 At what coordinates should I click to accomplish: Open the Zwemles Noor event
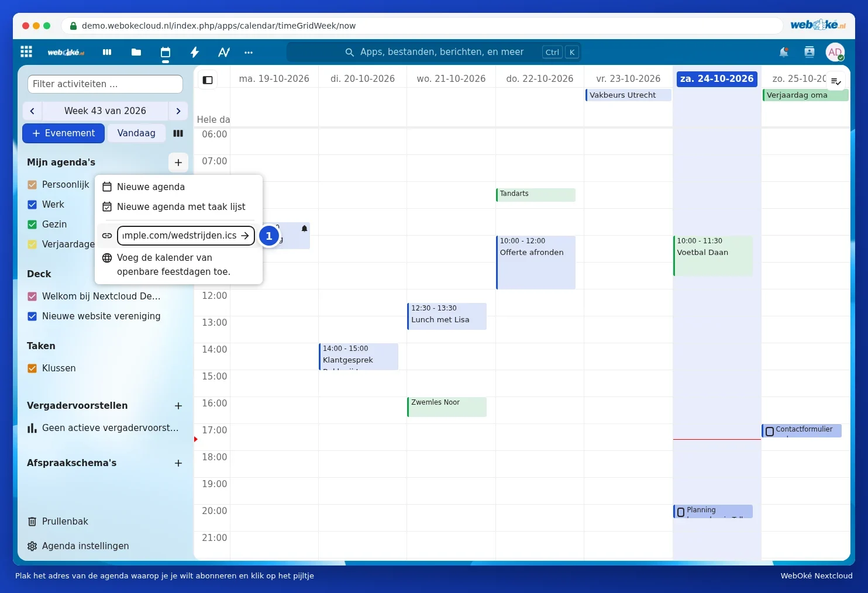point(447,407)
